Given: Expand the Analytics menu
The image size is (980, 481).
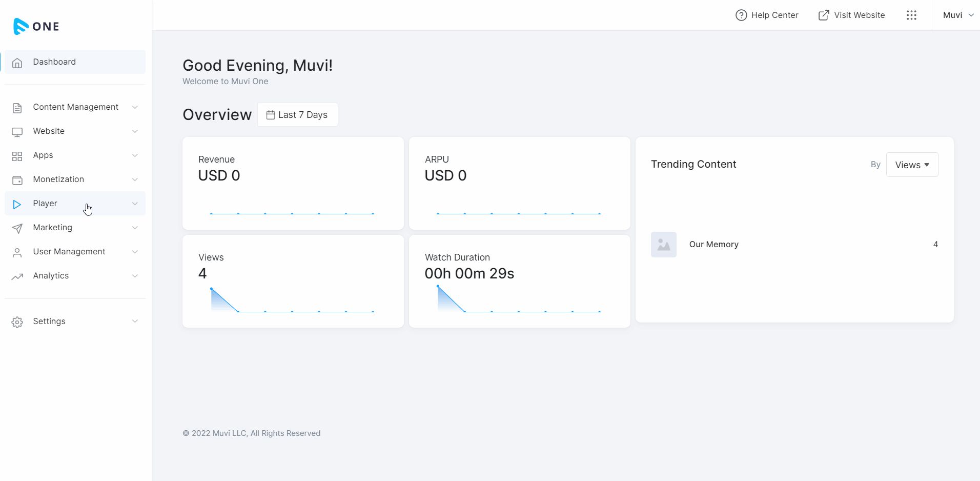Looking at the screenshot, I should [x=51, y=275].
